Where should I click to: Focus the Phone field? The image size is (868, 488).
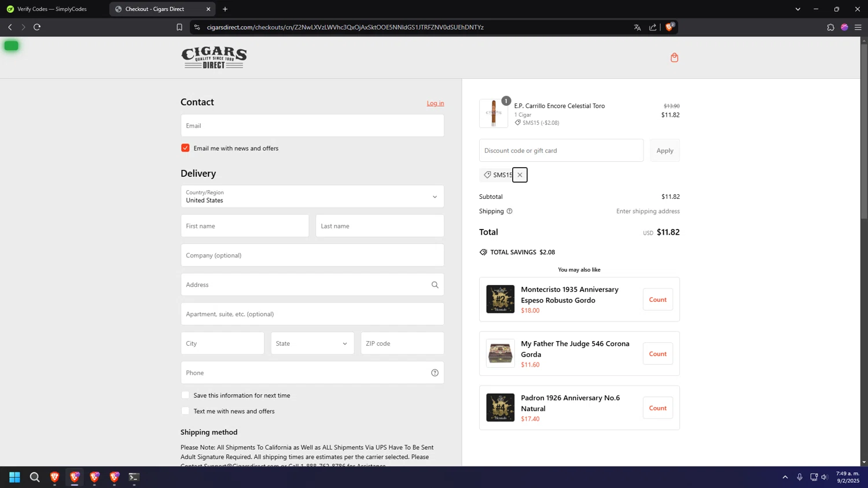[312, 373]
